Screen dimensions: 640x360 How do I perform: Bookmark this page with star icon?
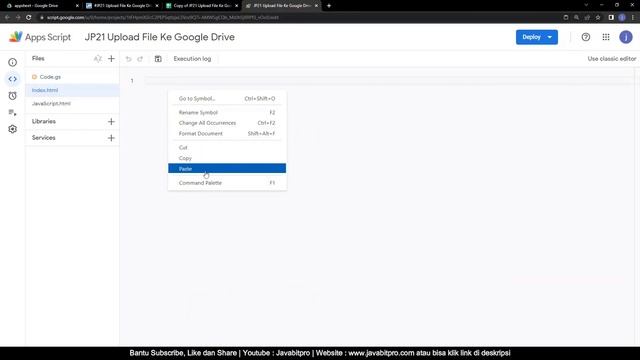[x=598, y=18]
